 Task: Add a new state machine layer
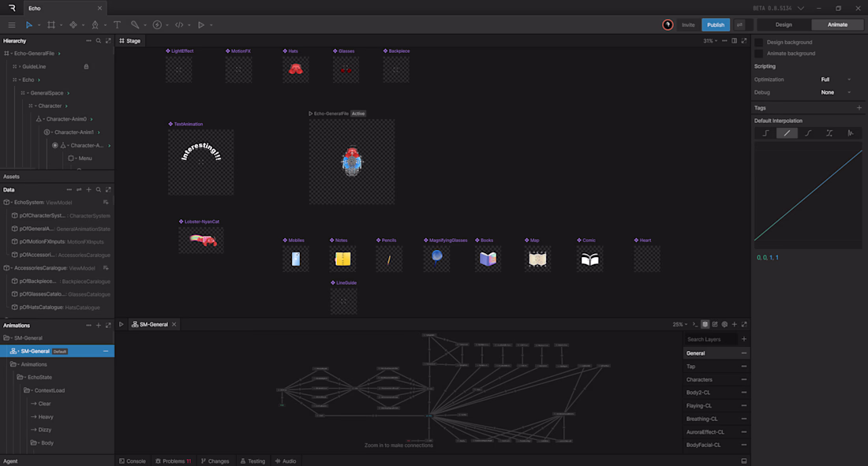coord(744,339)
